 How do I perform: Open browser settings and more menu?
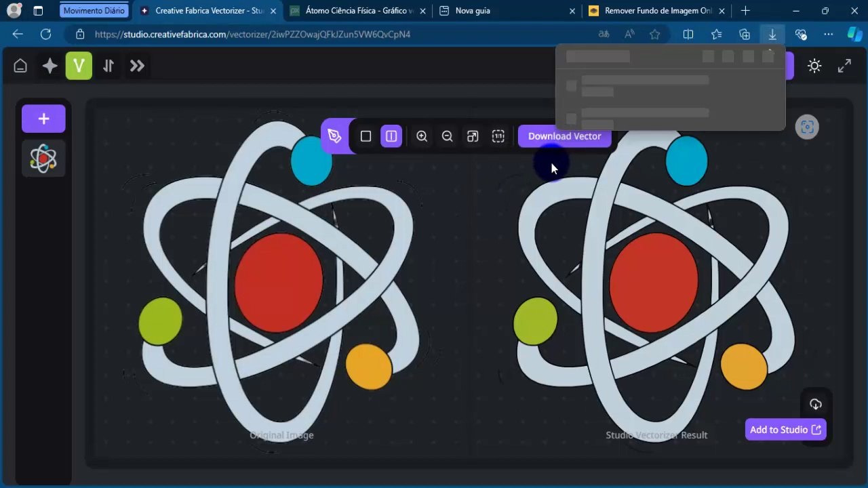[829, 35]
